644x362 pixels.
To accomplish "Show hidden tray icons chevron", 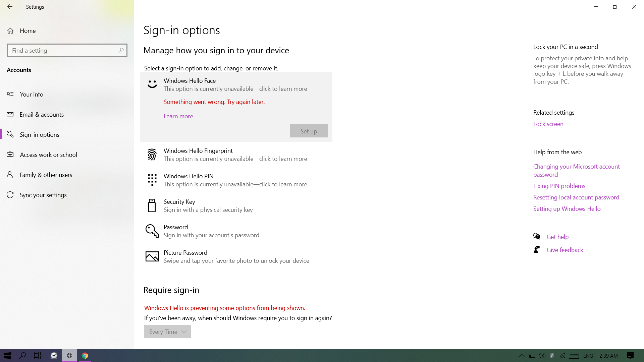I will click(522, 356).
